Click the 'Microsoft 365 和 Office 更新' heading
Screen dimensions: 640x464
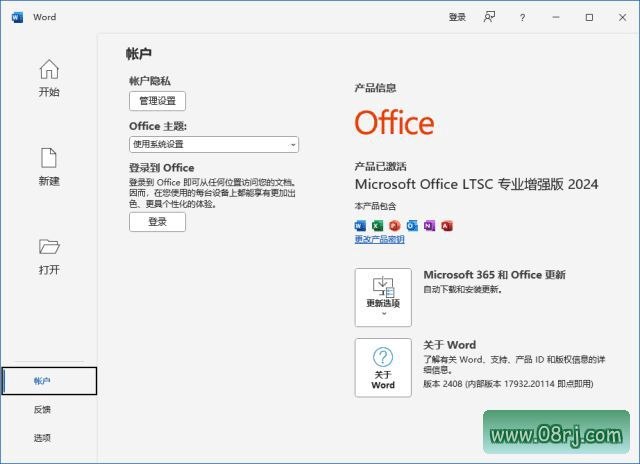tap(494, 275)
